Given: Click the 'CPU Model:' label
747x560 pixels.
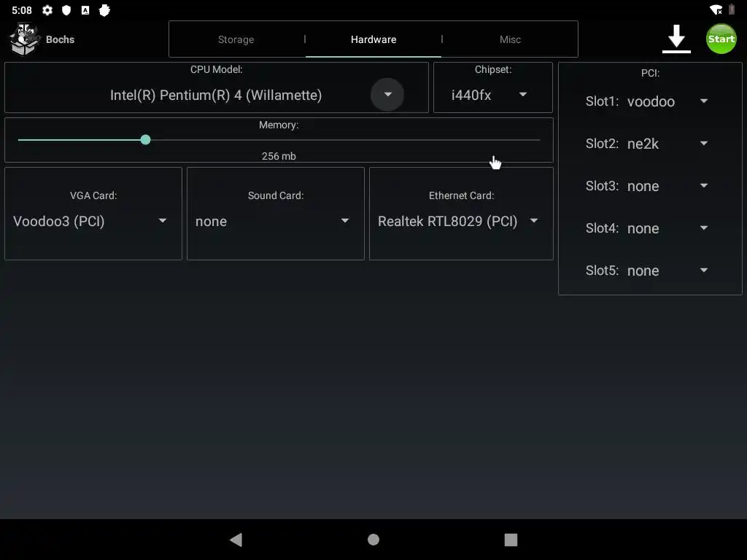Looking at the screenshot, I should coord(216,69).
